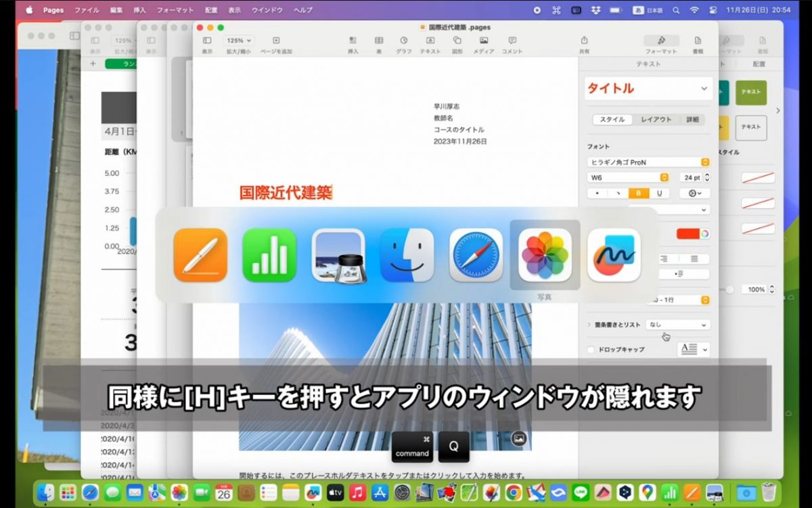Click the building photo in the document
Viewport: 812px width, 508px height.
[385, 377]
